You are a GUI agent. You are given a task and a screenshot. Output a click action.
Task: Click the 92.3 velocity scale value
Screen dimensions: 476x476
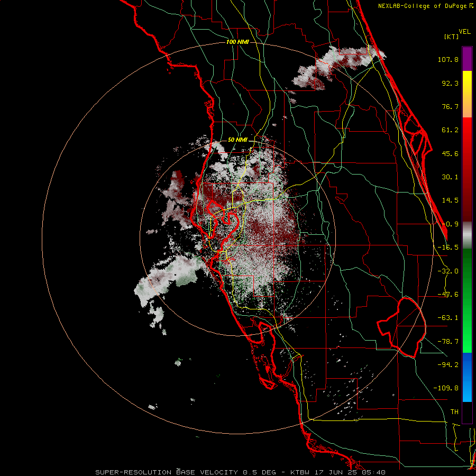(450, 83)
